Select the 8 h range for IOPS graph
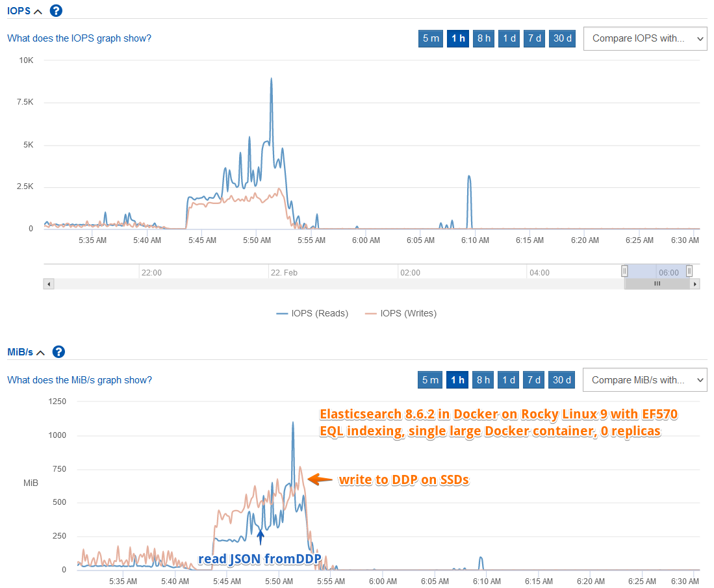 point(483,38)
